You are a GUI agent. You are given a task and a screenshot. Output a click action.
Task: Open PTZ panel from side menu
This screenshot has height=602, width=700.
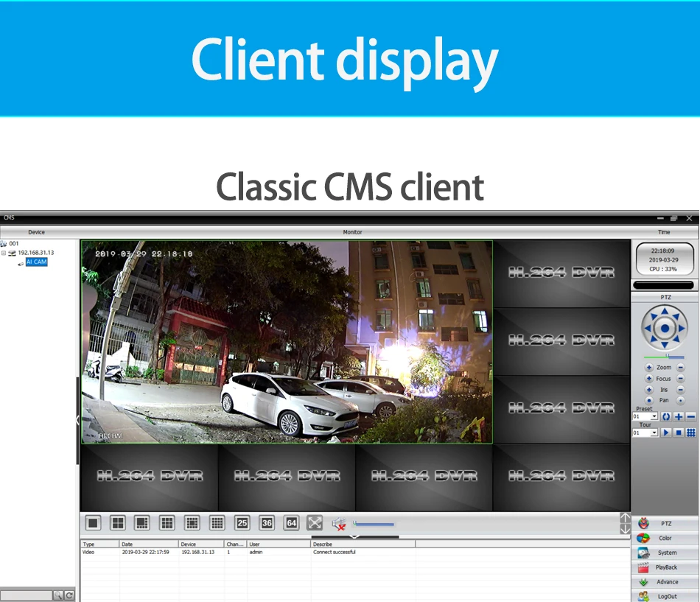[x=665, y=523]
